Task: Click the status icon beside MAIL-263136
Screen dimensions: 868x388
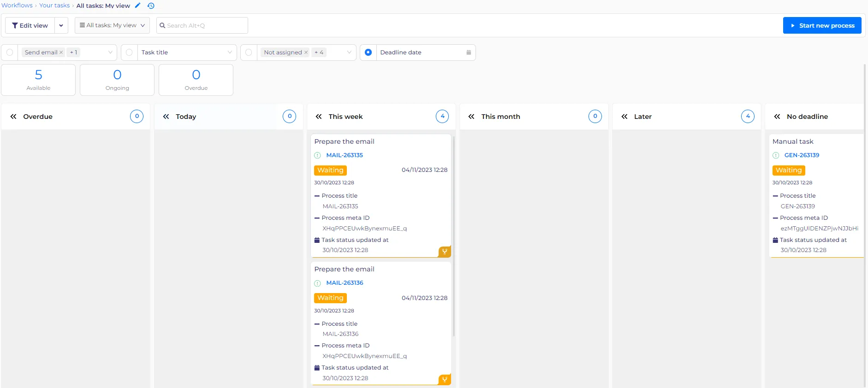Action: (x=317, y=283)
